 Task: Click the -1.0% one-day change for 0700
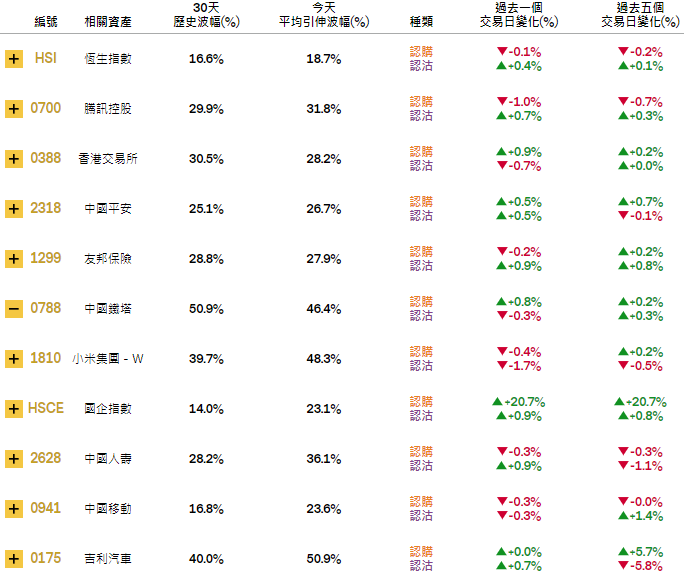point(519,102)
